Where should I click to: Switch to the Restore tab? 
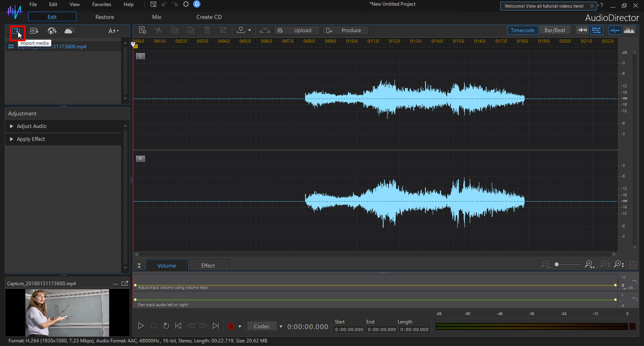105,17
